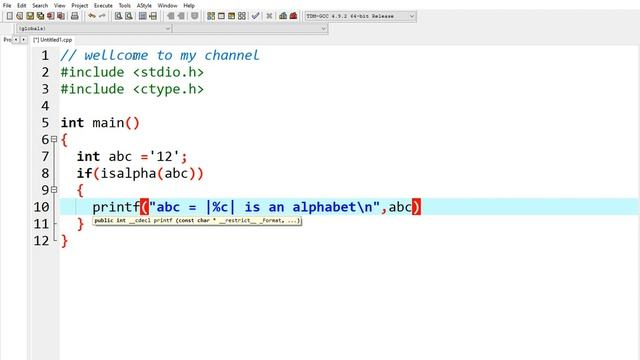640x360 pixels.
Task: Click the left tab scroll arrow
Action: click(x=16, y=40)
